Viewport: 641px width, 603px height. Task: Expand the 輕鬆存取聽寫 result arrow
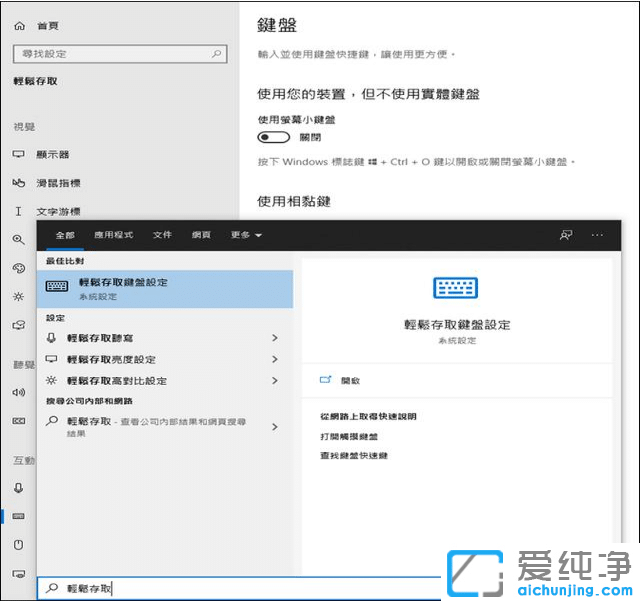(274, 338)
